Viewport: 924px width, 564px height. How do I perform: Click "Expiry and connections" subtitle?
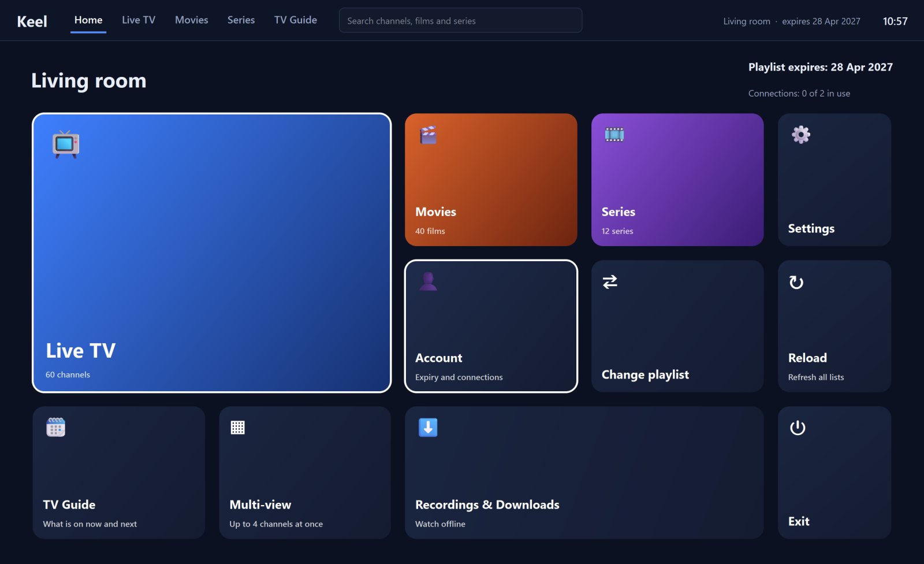[459, 377]
